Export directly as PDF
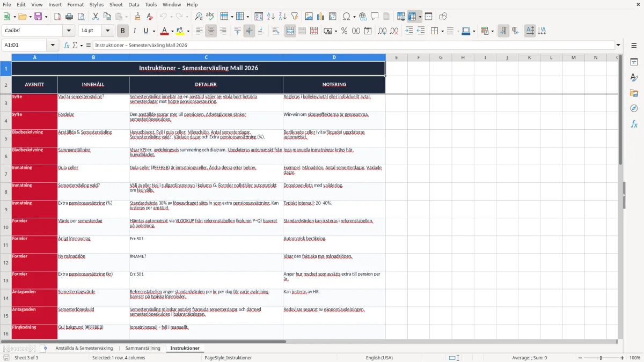The image size is (644, 362). coord(57,17)
